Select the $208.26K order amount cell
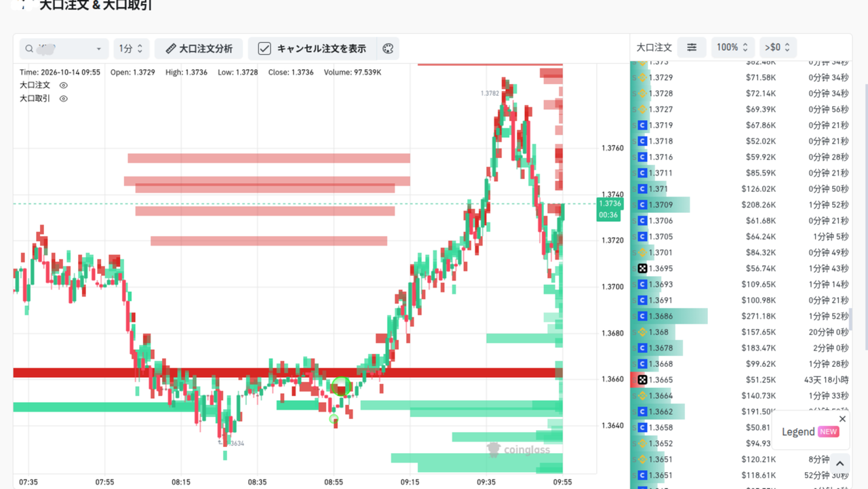This screenshot has width=868, height=489. (760, 205)
